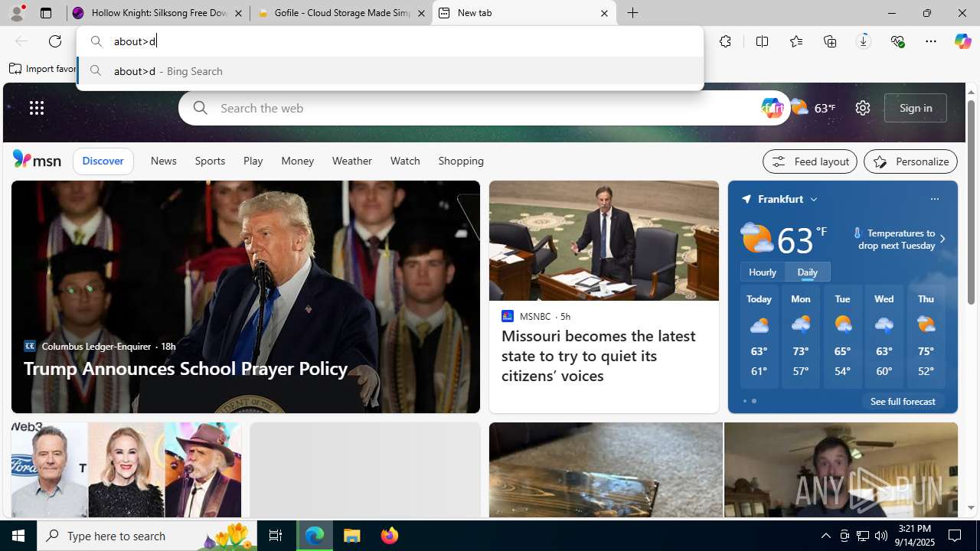Click the web search magnifier icon
The height and width of the screenshot is (551, 980).
(201, 108)
